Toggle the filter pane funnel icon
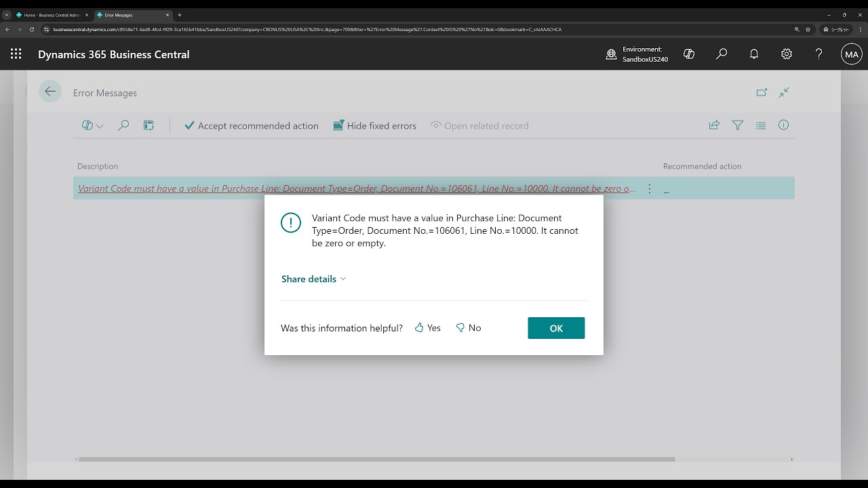The width and height of the screenshot is (868, 488). coord(738,125)
